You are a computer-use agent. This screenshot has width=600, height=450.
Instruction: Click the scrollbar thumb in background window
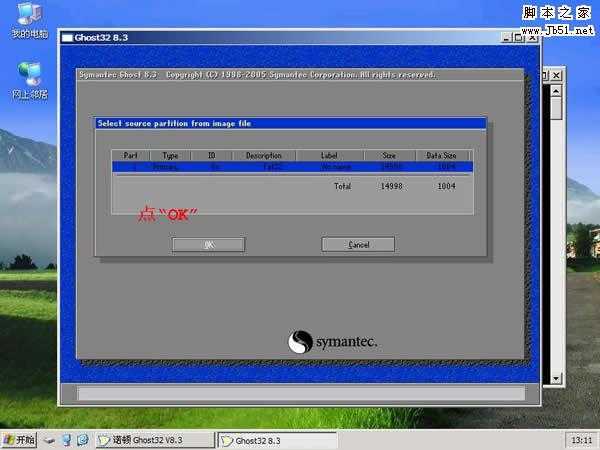click(x=556, y=108)
